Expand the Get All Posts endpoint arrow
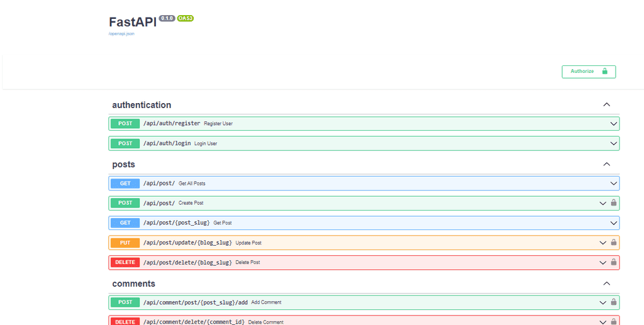This screenshot has width=644, height=325. [614, 184]
